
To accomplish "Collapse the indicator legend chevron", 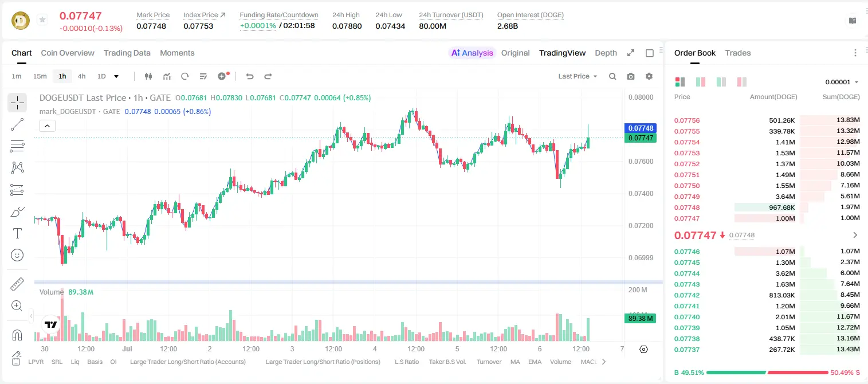I will (x=47, y=126).
